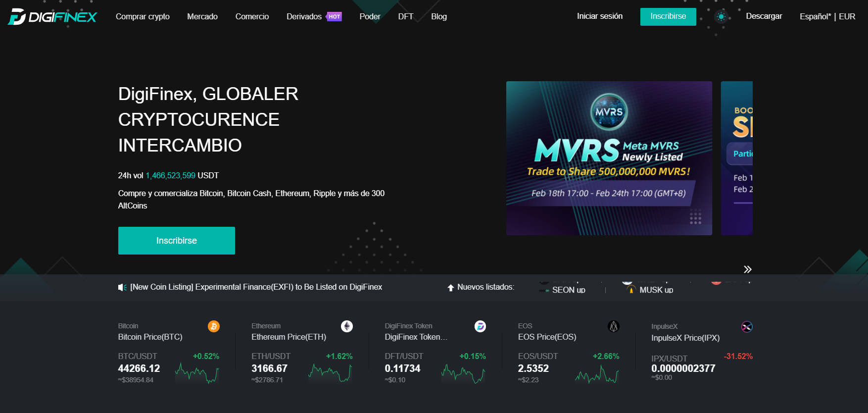Viewport: 868px width, 413px height.
Task: Click the announcement speaker icon
Action: [x=122, y=287]
